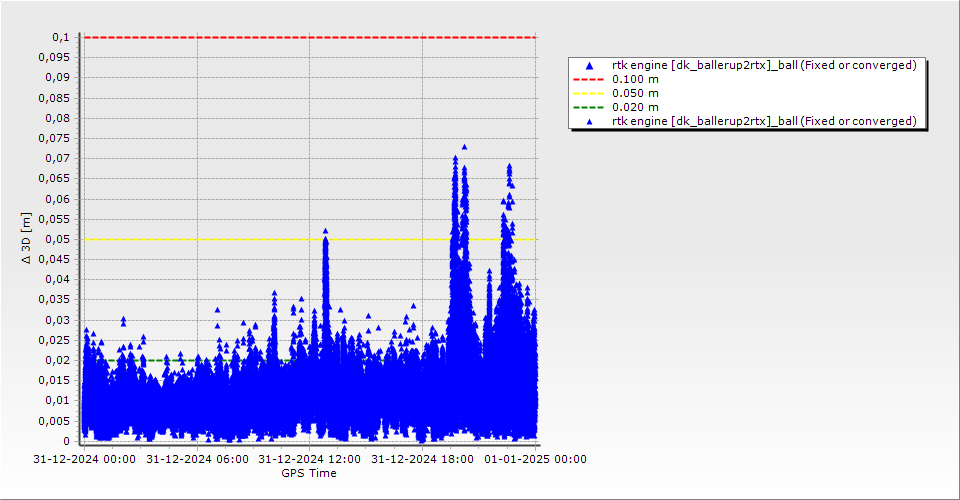
Task: Click the '0,03' y-axis tick label
Action: click(x=58, y=320)
